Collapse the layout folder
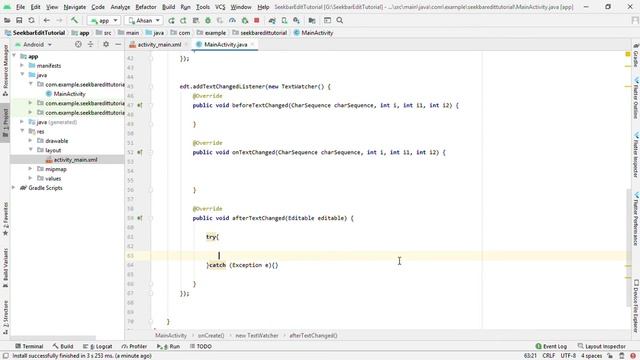This screenshot has width=640, height=360. click(30, 150)
